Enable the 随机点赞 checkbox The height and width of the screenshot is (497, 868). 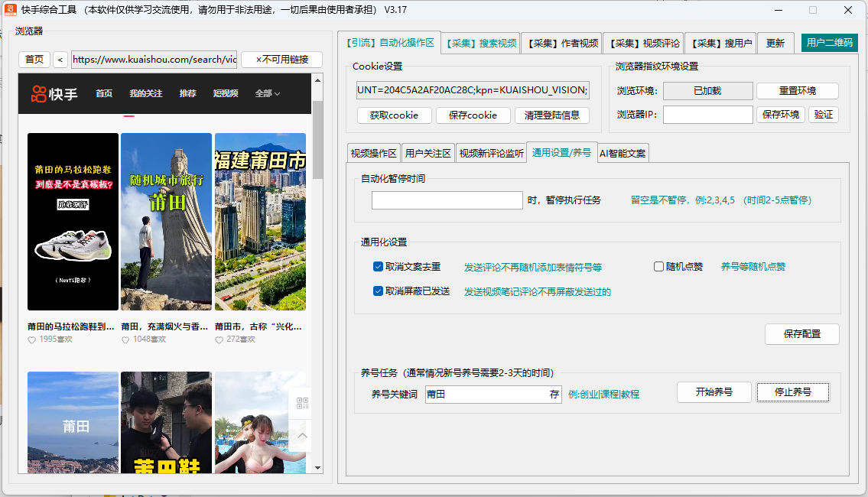pos(658,267)
